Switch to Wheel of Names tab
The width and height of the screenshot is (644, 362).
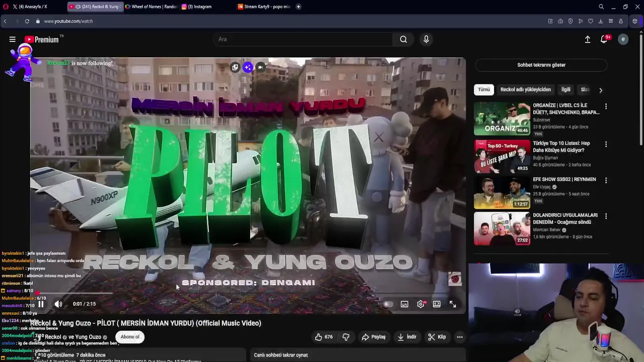tap(151, 7)
